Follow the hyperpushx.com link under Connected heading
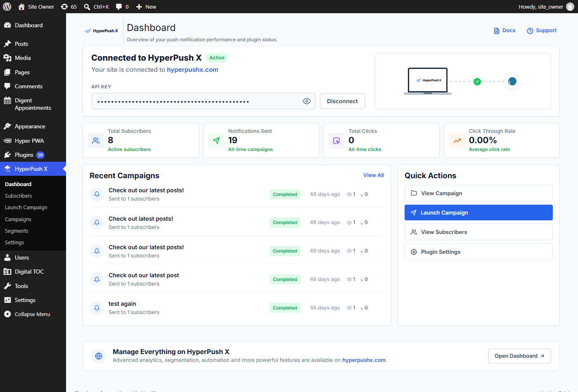This screenshot has height=392, width=578. tap(192, 70)
